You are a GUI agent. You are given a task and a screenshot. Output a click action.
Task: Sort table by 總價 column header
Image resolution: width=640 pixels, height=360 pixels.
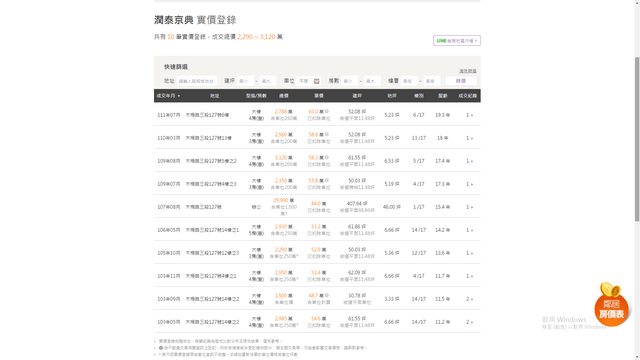(x=284, y=96)
